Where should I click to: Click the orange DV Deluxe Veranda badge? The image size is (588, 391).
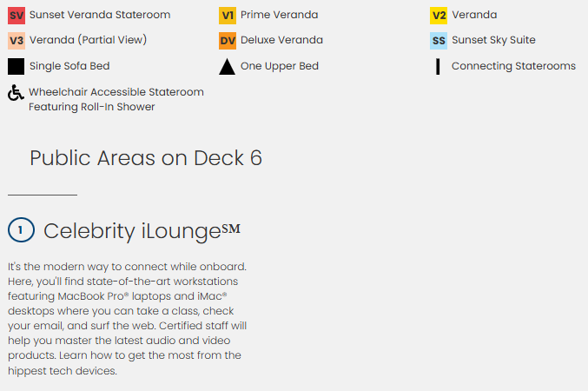(228, 41)
